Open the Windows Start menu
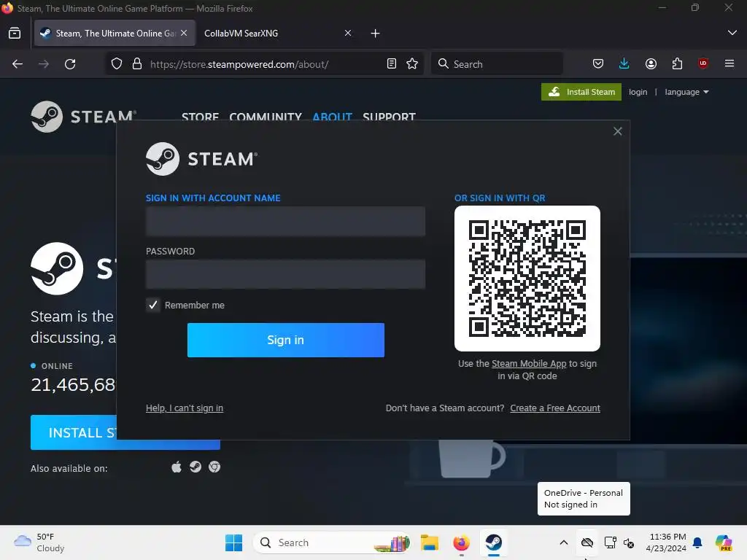 [233, 542]
